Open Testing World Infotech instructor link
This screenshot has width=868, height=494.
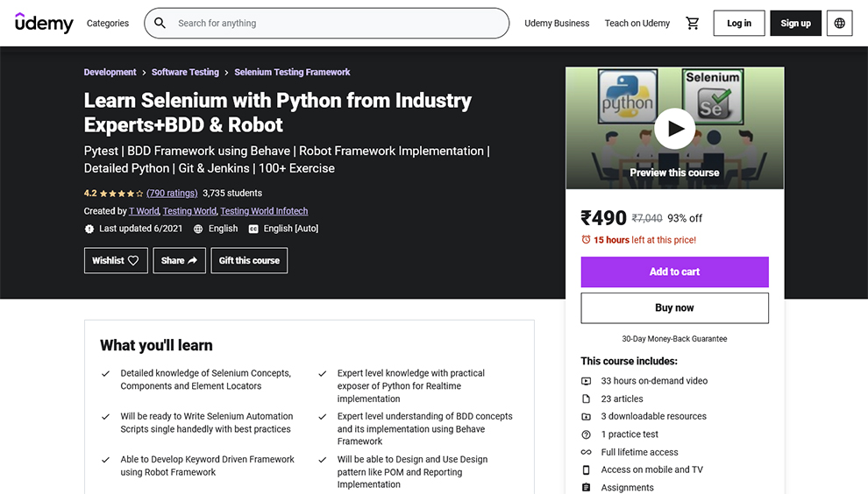click(264, 211)
